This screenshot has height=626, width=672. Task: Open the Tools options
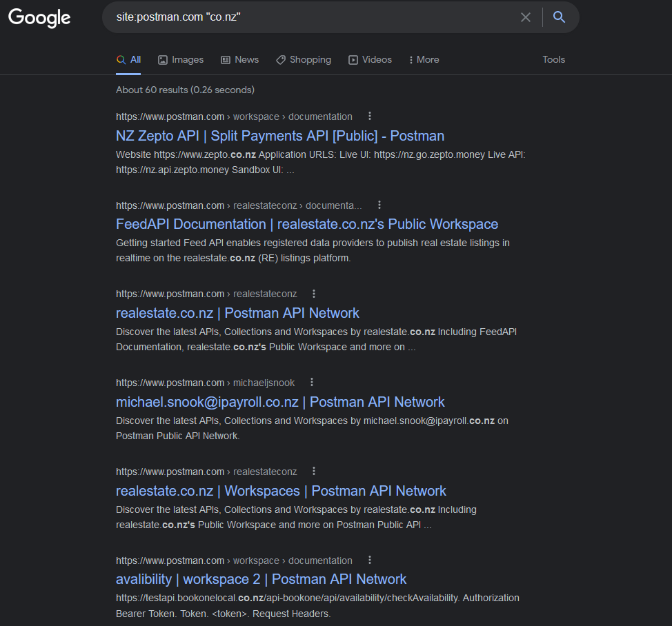(553, 60)
